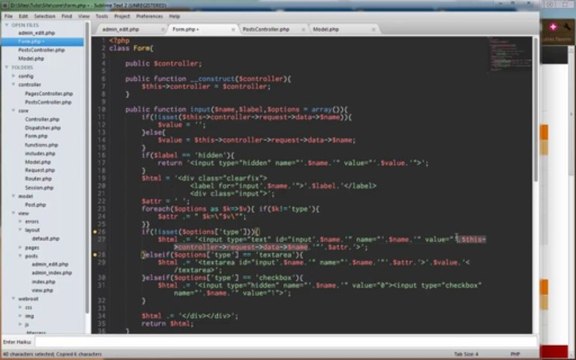Expand the img folder
The image size is (576, 360).
[x=20, y=316]
